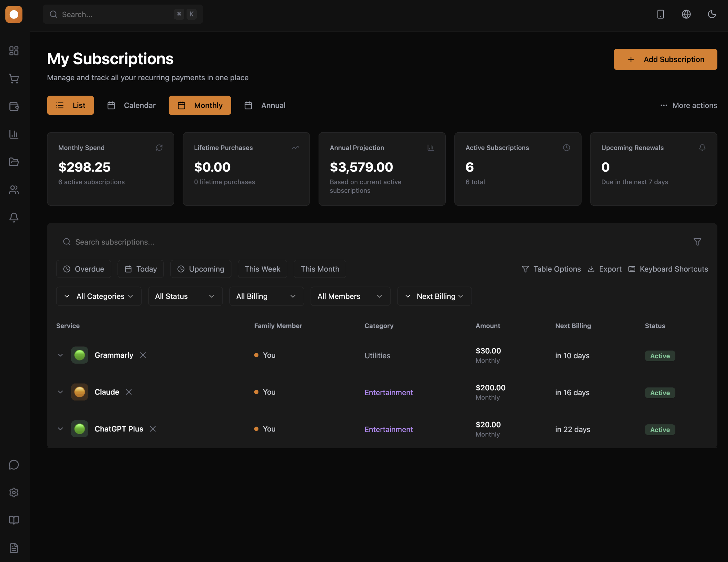Image resolution: width=728 pixels, height=562 pixels.
Task: Open the shopping cart sidebar icon
Action: tap(14, 79)
